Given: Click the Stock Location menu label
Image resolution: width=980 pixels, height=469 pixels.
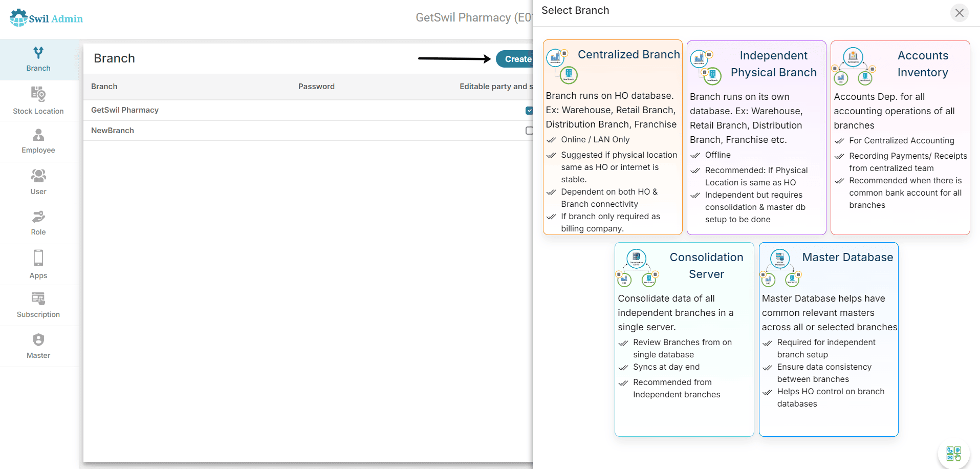Looking at the screenshot, I should tap(38, 111).
